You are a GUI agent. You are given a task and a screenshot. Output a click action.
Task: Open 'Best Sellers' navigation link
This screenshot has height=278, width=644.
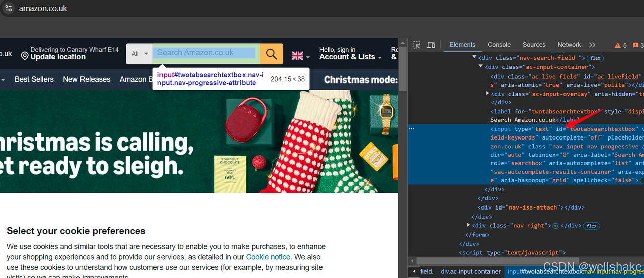click(34, 79)
